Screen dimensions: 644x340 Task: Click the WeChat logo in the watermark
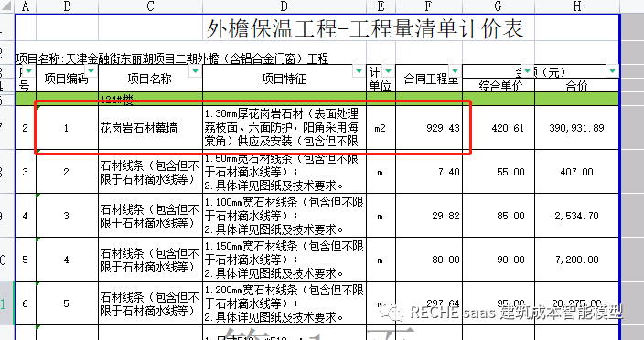coord(392,313)
